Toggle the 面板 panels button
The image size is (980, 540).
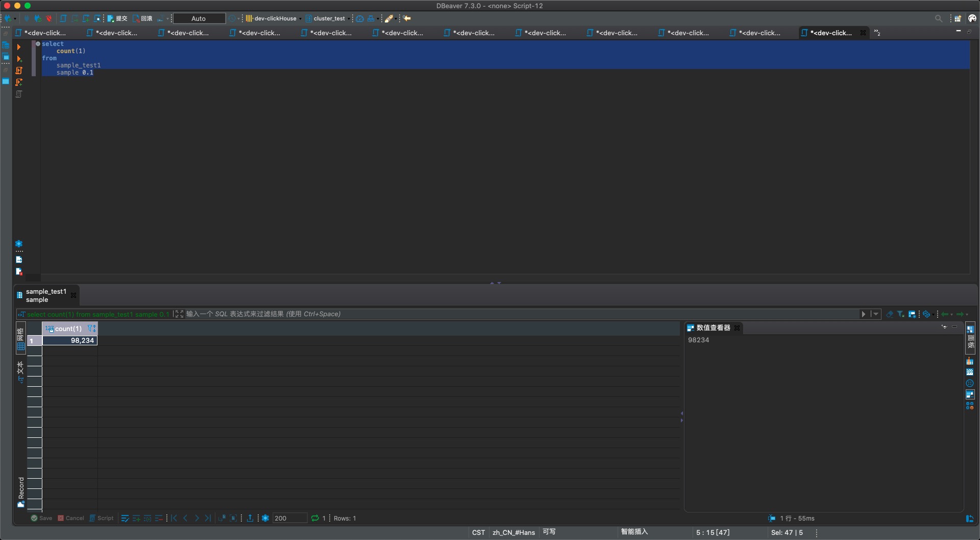[971, 338]
